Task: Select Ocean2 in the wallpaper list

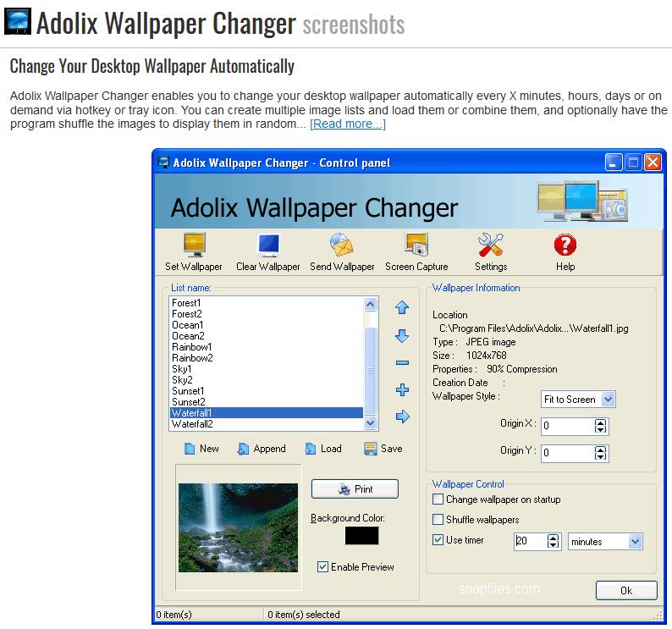Action: 267,336
